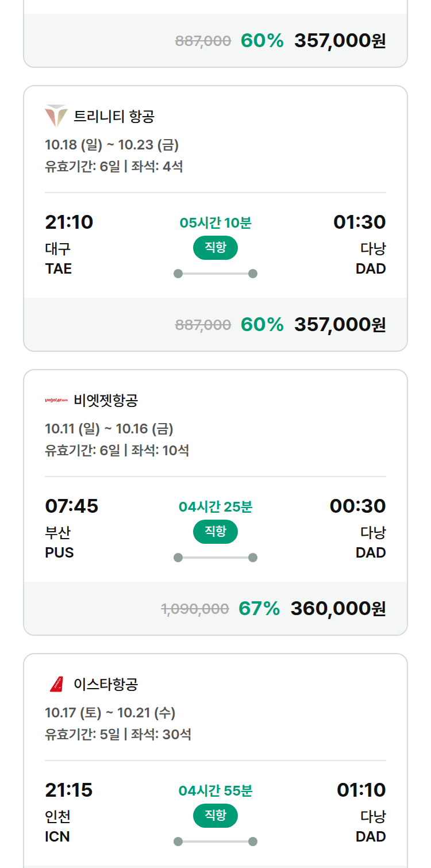Click the Incheon flight route line indicator

click(215, 842)
